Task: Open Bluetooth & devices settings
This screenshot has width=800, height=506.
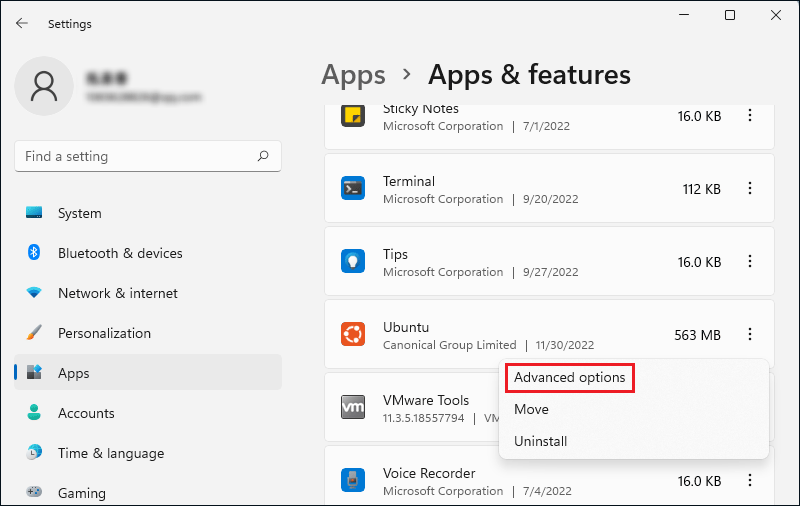Action: pos(148,253)
